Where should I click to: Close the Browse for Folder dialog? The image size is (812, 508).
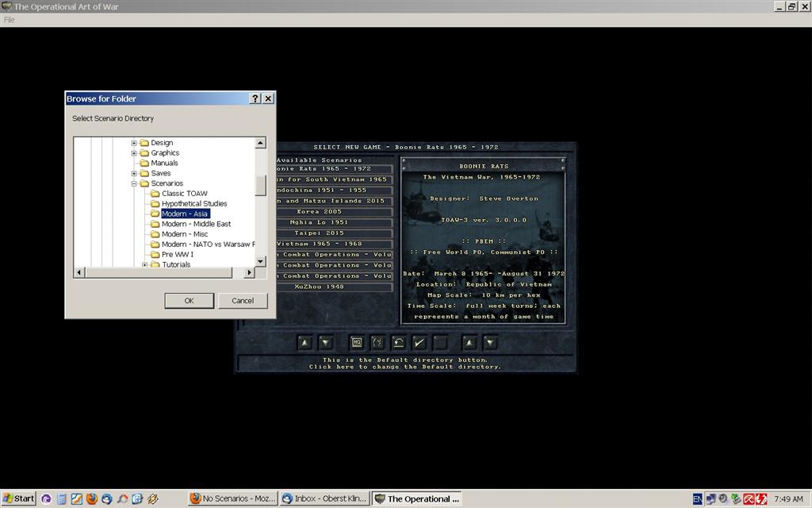click(x=268, y=98)
